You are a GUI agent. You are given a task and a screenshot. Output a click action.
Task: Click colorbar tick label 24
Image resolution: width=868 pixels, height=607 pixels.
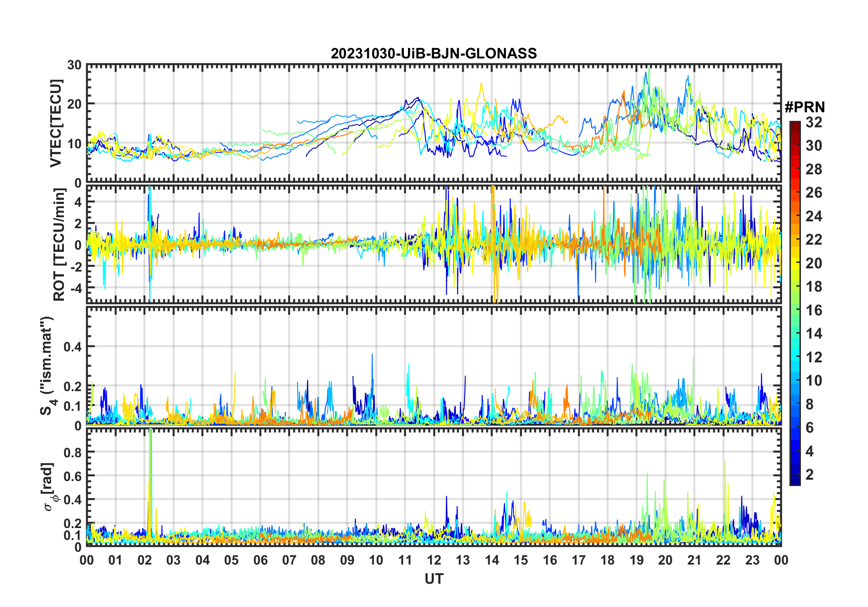(814, 216)
